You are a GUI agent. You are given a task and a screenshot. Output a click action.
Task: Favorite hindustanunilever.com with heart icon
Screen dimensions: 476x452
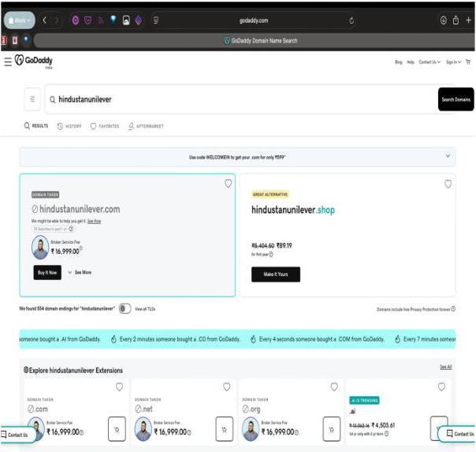click(x=228, y=184)
